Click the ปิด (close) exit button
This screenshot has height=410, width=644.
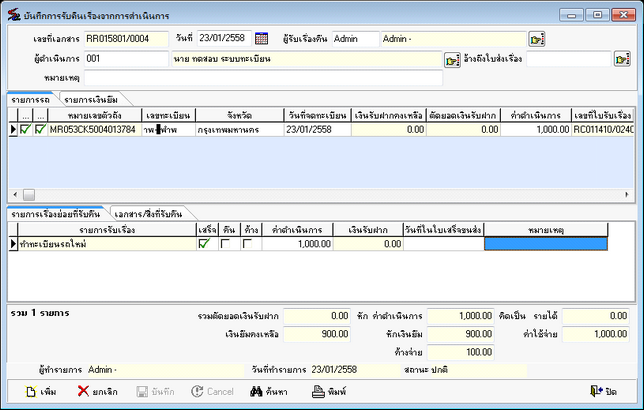tap(603, 392)
